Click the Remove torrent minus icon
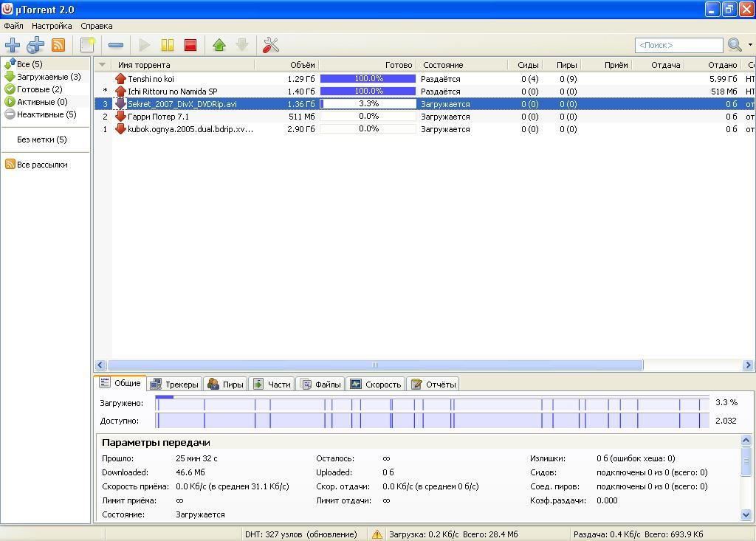This screenshot has height=541, width=756. point(116,45)
